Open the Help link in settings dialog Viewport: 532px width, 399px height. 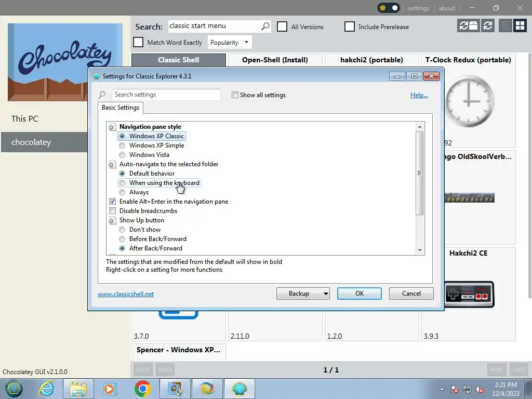point(419,95)
